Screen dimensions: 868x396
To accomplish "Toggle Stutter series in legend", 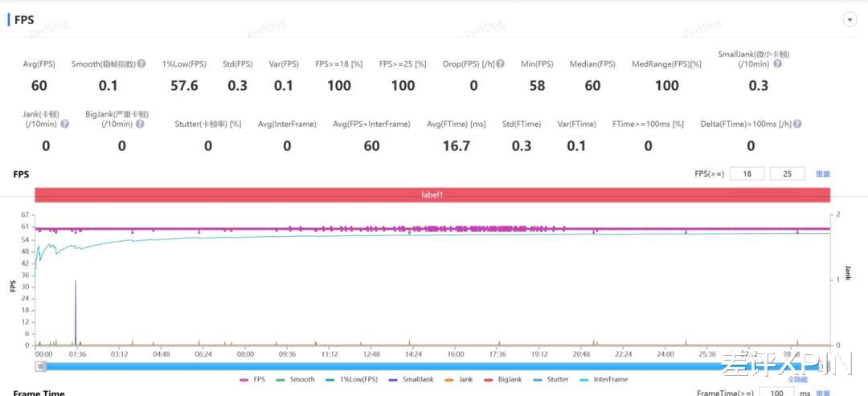I will (550, 379).
